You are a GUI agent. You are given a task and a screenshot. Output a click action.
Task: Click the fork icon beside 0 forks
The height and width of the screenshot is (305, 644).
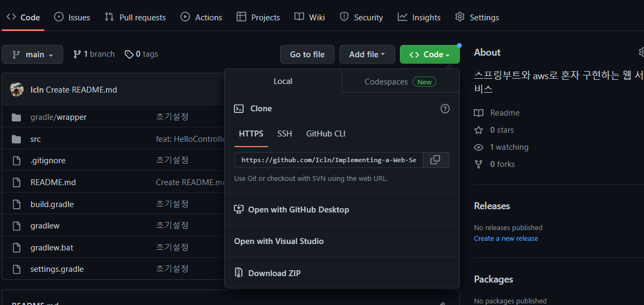[479, 164]
